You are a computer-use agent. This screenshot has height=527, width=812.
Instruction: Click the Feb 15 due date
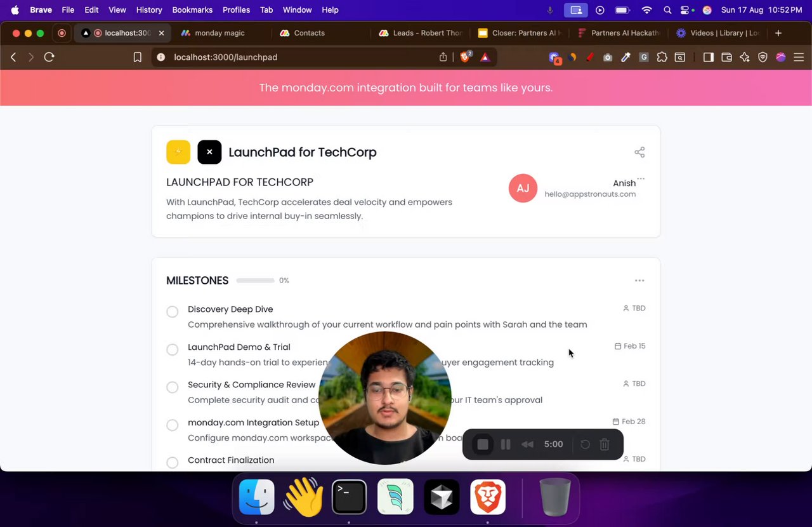click(630, 346)
